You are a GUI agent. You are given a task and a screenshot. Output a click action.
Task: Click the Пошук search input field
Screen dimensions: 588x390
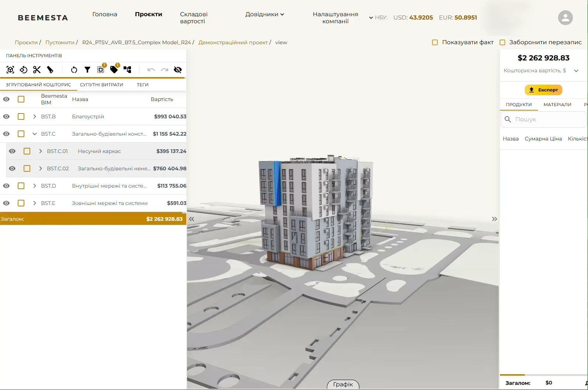coord(543,119)
